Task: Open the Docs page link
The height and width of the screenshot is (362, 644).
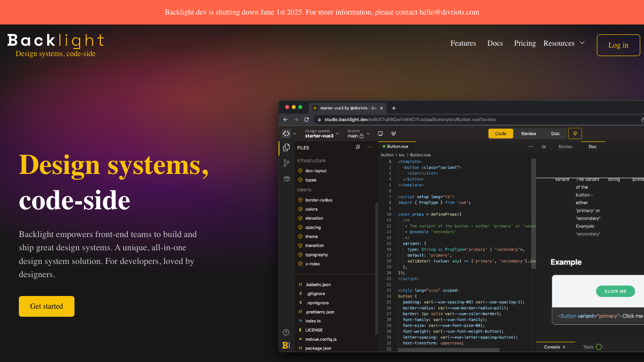Action: pyautogui.click(x=495, y=43)
